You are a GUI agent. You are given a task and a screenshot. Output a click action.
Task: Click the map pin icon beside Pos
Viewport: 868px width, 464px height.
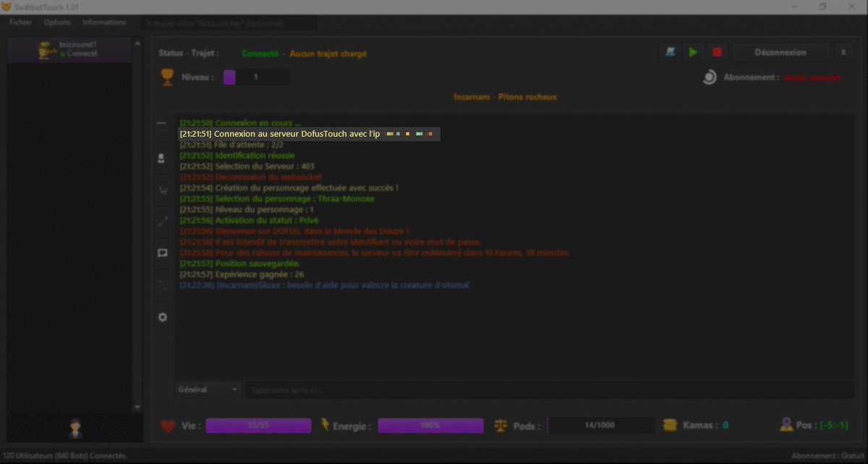[x=786, y=426]
